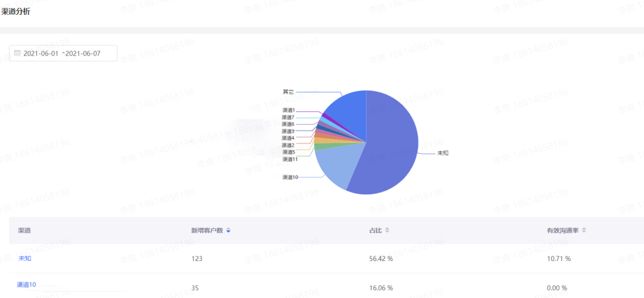Sort by 有效沟通率 using its sort arrows
The image size is (644, 298).
click(x=584, y=231)
